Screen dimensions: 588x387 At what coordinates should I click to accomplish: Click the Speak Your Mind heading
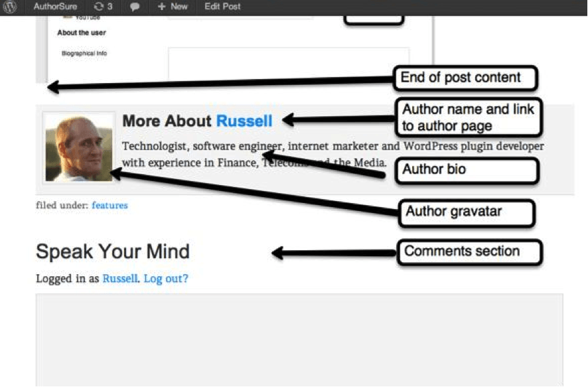113,252
